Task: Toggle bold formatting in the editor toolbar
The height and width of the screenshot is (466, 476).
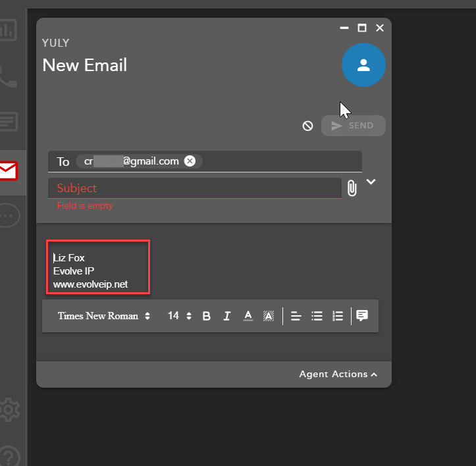Action: (x=206, y=316)
